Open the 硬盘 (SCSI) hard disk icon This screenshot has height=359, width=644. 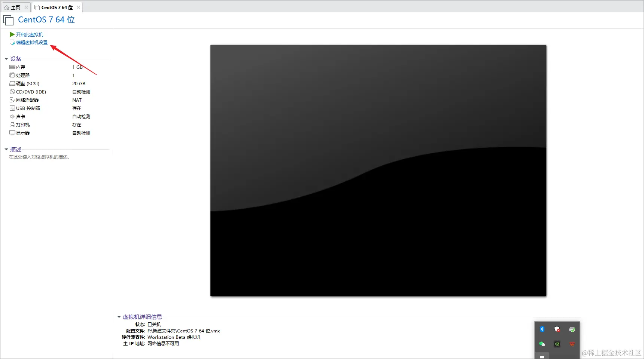12,83
